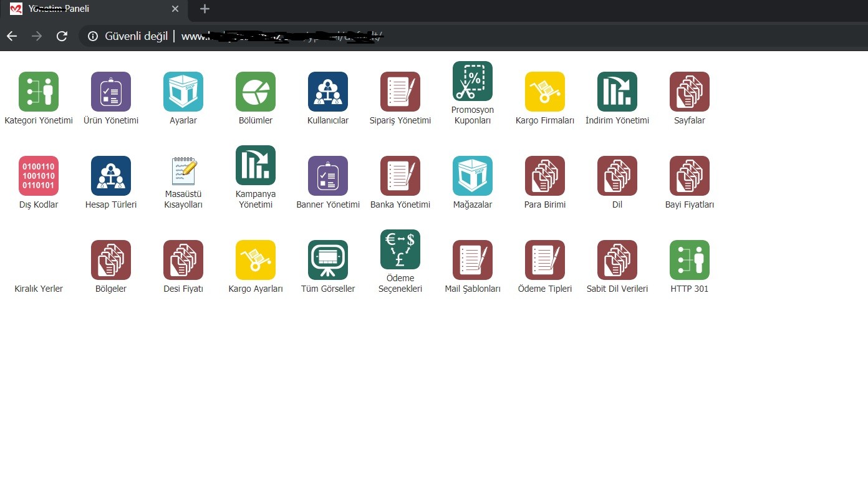Open the Hesap Türleri icon

click(x=111, y=176)
